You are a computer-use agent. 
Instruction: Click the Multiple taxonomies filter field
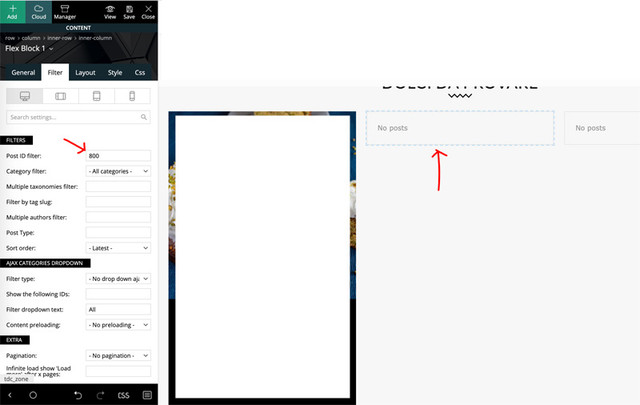[x=118, y=187]
